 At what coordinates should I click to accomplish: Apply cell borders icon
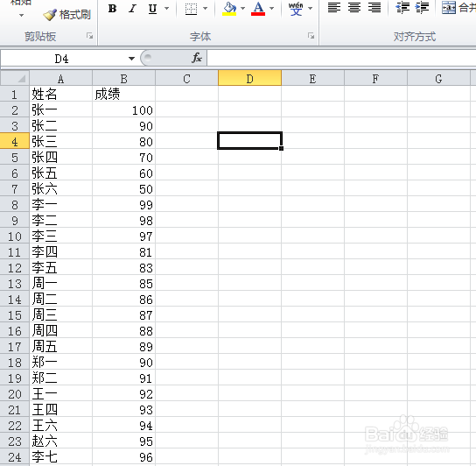pos(191,9)
